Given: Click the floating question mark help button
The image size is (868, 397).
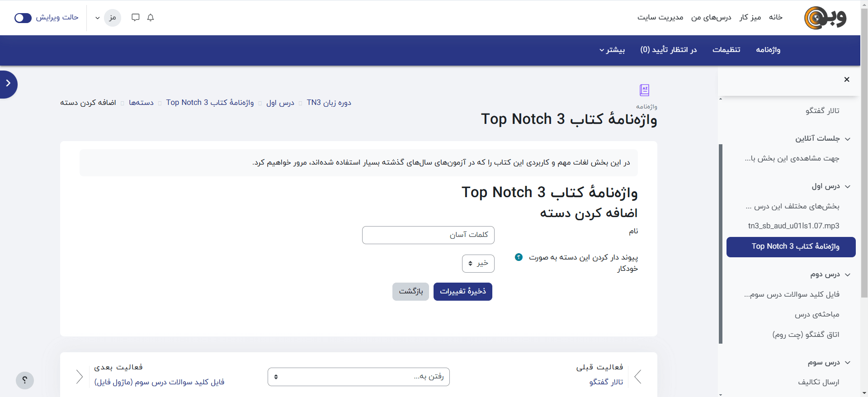Looking at the screenshot, I should 25,380.
